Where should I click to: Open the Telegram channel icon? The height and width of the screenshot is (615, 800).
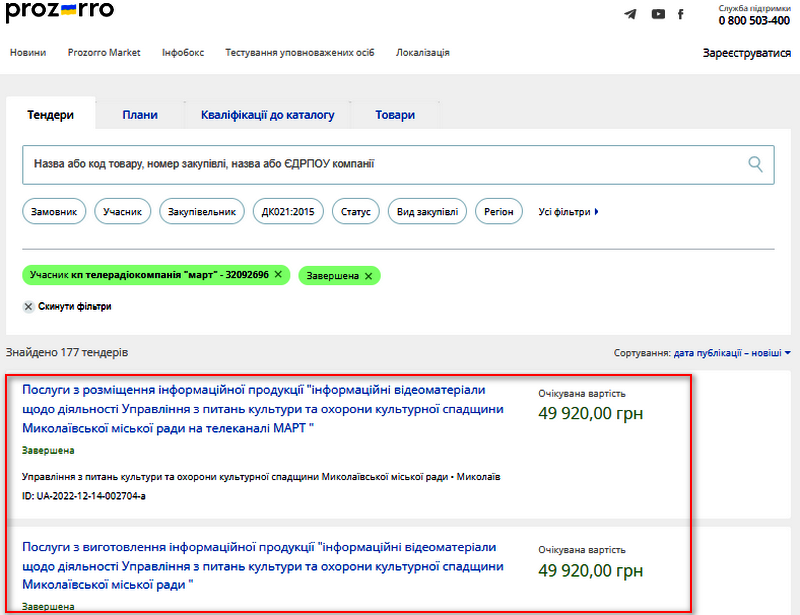coord(630,14)
